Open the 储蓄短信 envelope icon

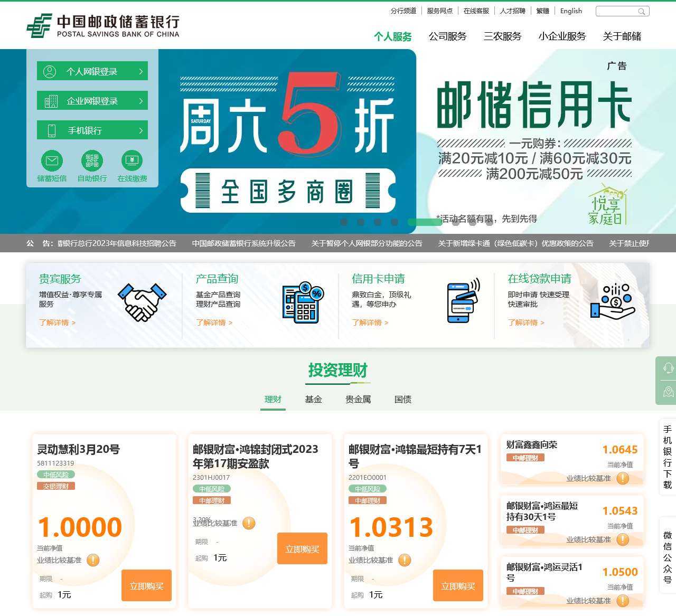point(52,160)
